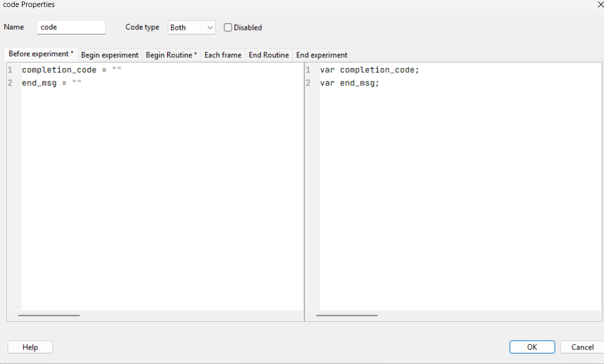Go to the Each frame tab
The image size is (604, 364).
click(x=223, y=55)
